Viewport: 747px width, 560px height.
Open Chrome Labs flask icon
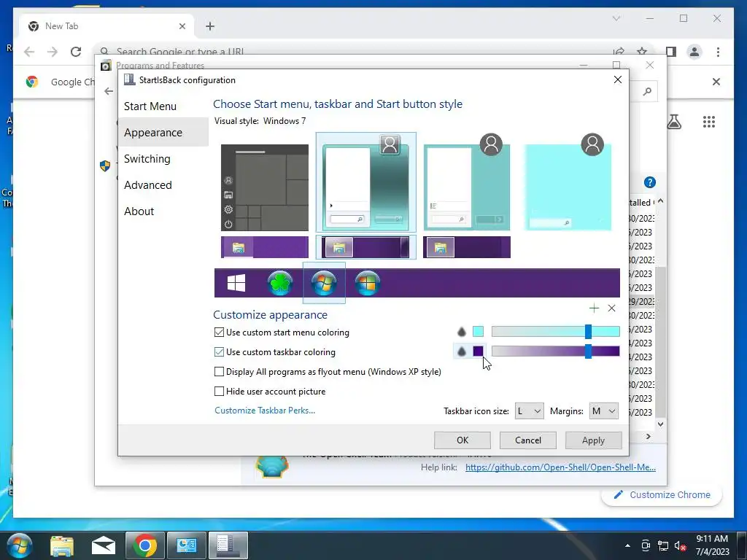[x=673, y=122]
